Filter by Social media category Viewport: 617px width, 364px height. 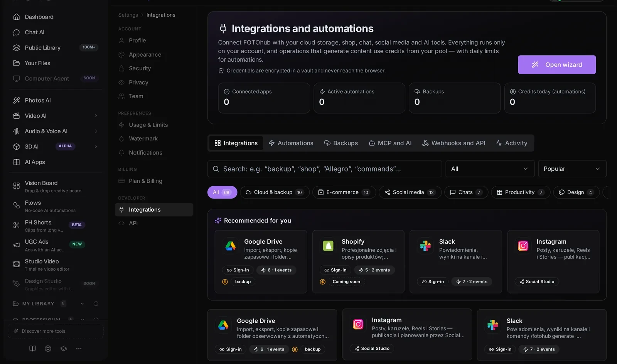point(410,192)
